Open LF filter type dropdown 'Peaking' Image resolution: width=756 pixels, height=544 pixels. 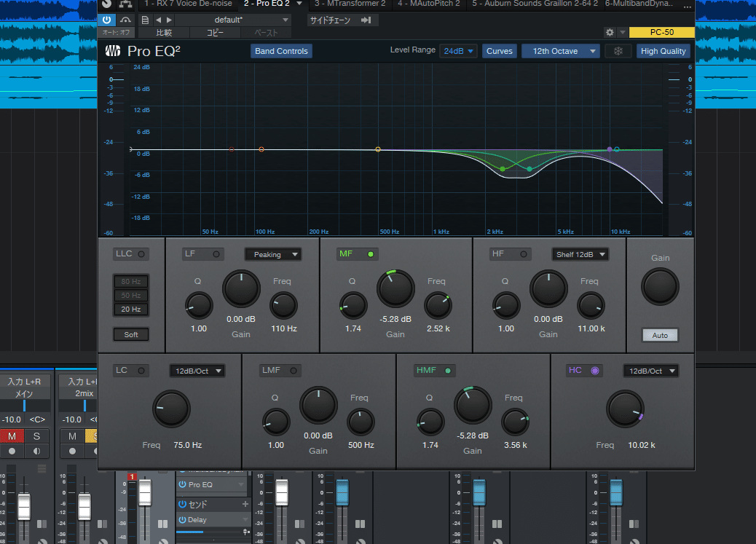(x=273, y=255)
